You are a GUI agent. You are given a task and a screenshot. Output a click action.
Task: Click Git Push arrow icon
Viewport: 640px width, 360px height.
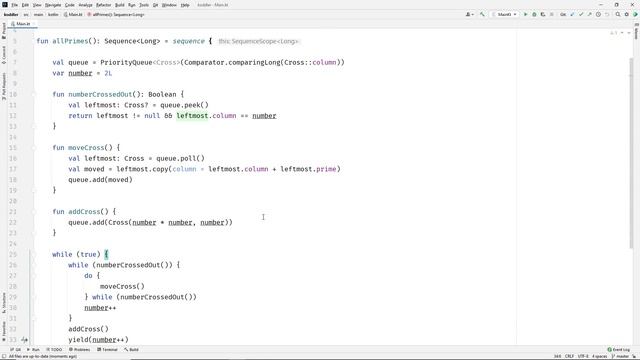pos(589,15)
